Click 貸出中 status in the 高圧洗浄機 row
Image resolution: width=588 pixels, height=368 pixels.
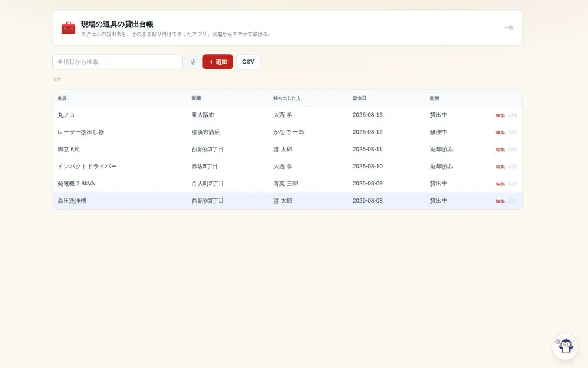(439, 201)
